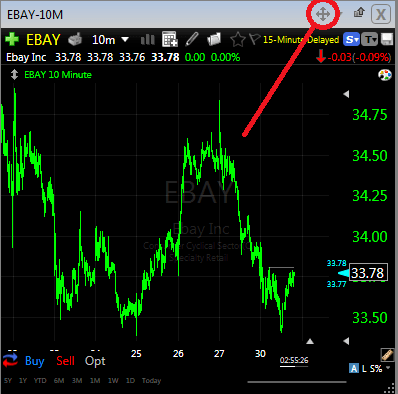This screenshot has height=394, width=398.
Task: Click the Ebay Inc company name text
Action: pyautogui.click(x=26, y=57)
